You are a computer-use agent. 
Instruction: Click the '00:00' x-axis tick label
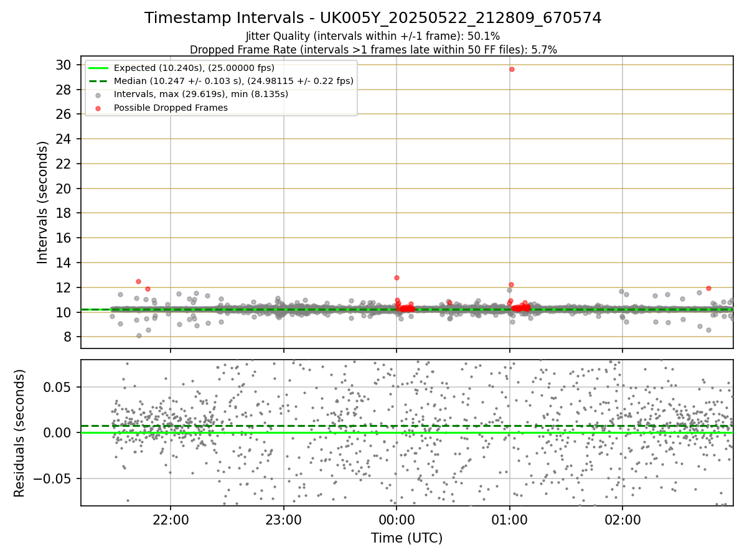pos(397,519)
